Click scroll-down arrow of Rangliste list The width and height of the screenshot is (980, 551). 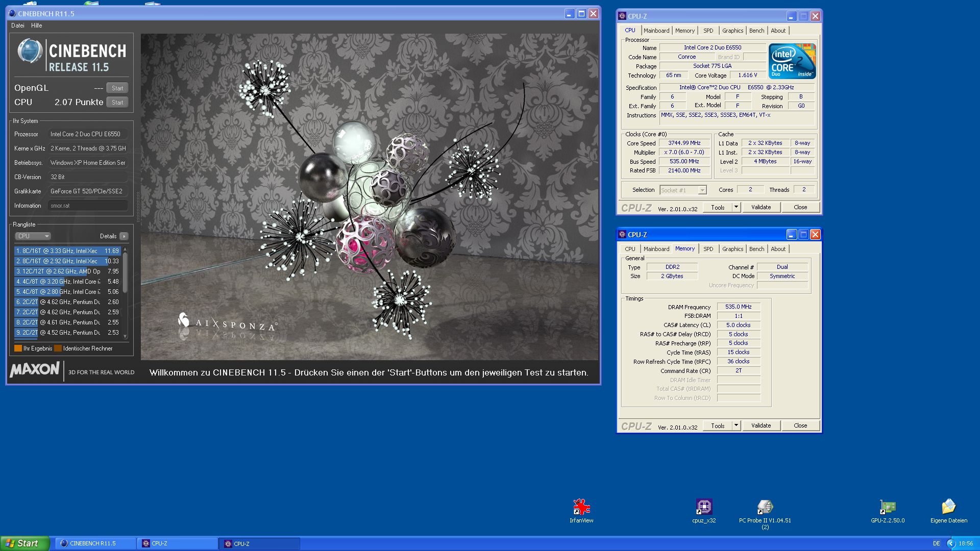(125, 337)
